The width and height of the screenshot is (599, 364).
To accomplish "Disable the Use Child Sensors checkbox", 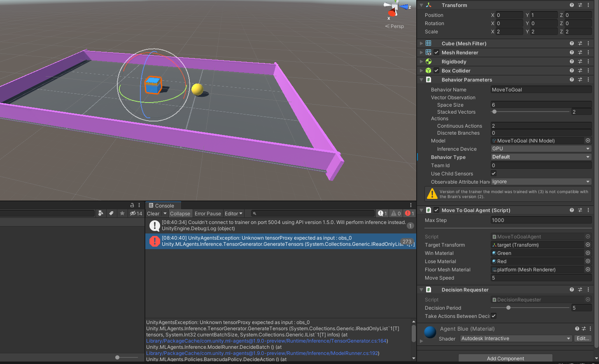I will pos(493,173).
